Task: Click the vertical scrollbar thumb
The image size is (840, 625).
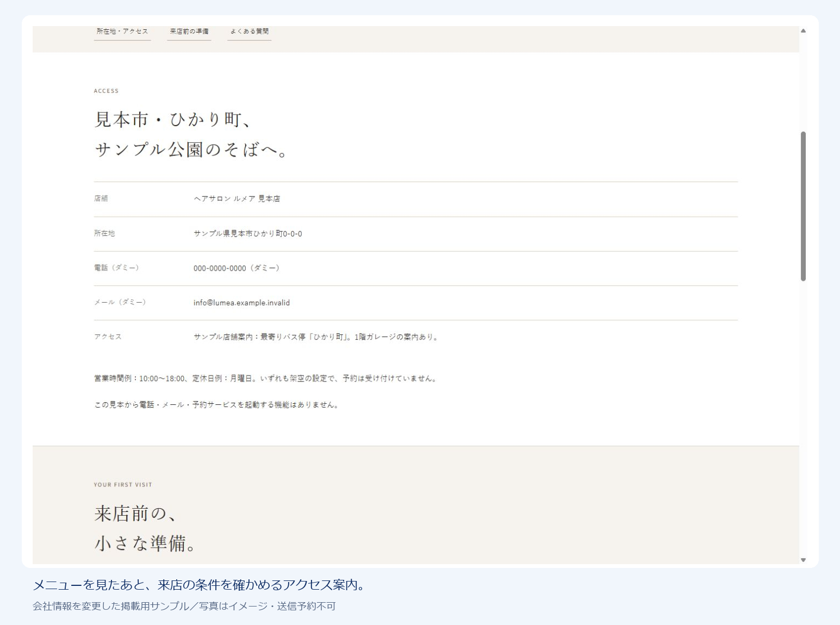Action: tap(803, 207)
